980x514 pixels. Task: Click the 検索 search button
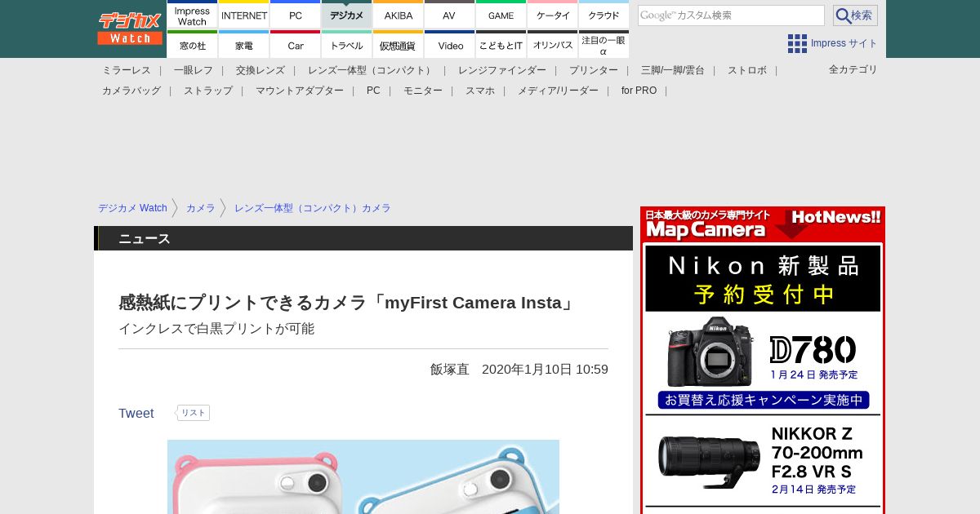[855, 16]
